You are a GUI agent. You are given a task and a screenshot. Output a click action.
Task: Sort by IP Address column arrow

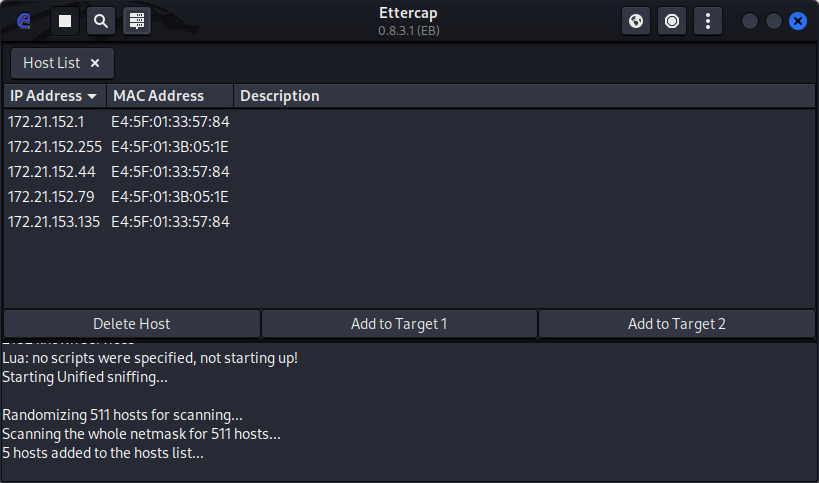point(92,96)
